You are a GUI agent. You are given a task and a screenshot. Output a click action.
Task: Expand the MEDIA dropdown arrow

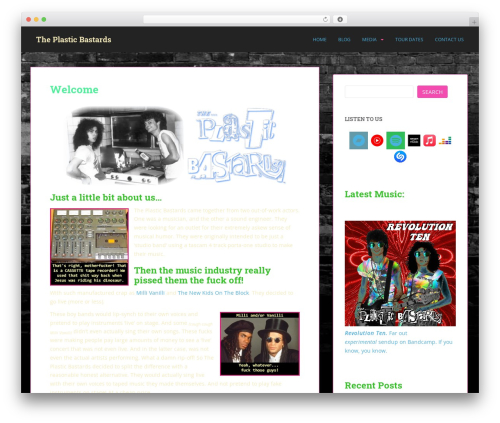pos(382,40)
